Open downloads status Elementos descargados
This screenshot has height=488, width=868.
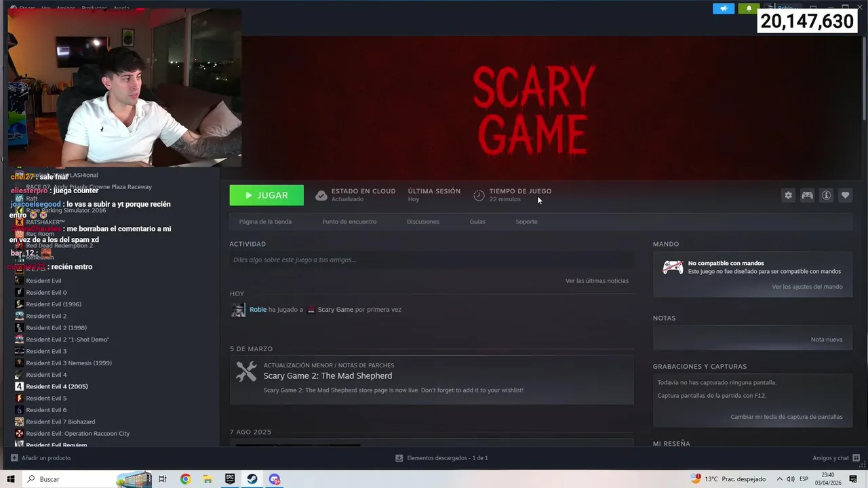pyautogui.click(x=441, y=458)
